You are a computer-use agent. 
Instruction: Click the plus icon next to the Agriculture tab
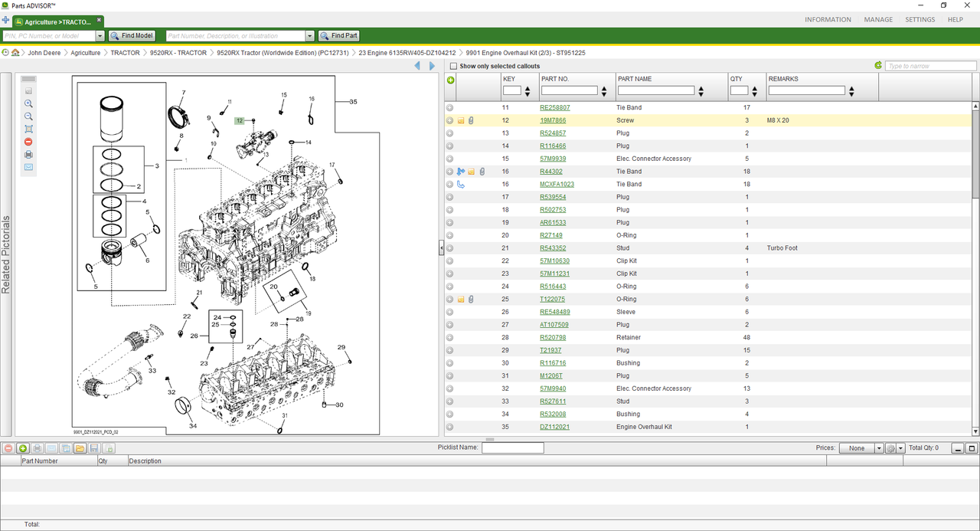click(6, 21)
